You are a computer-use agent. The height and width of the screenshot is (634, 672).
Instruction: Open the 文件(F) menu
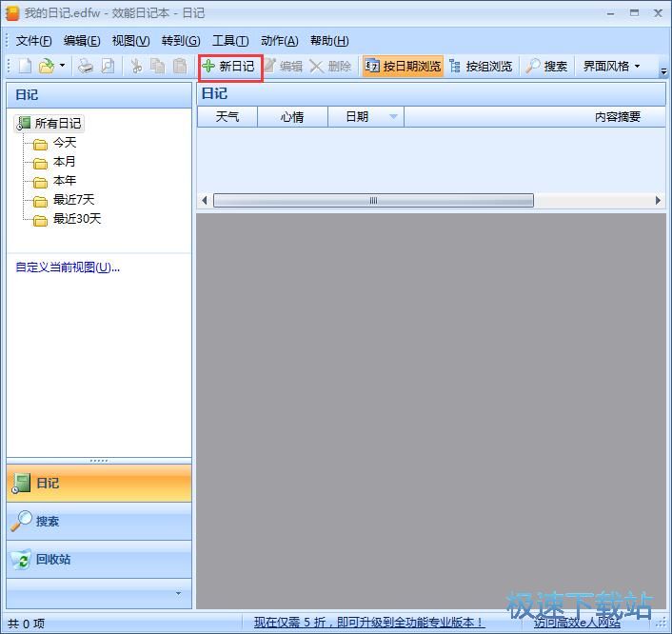click(33, 41)
